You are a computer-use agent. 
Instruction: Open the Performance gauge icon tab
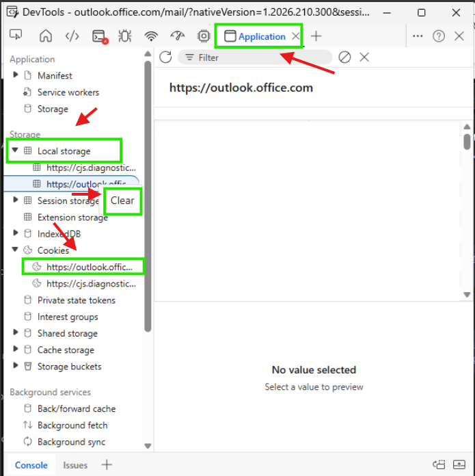(x=178, y=36)
